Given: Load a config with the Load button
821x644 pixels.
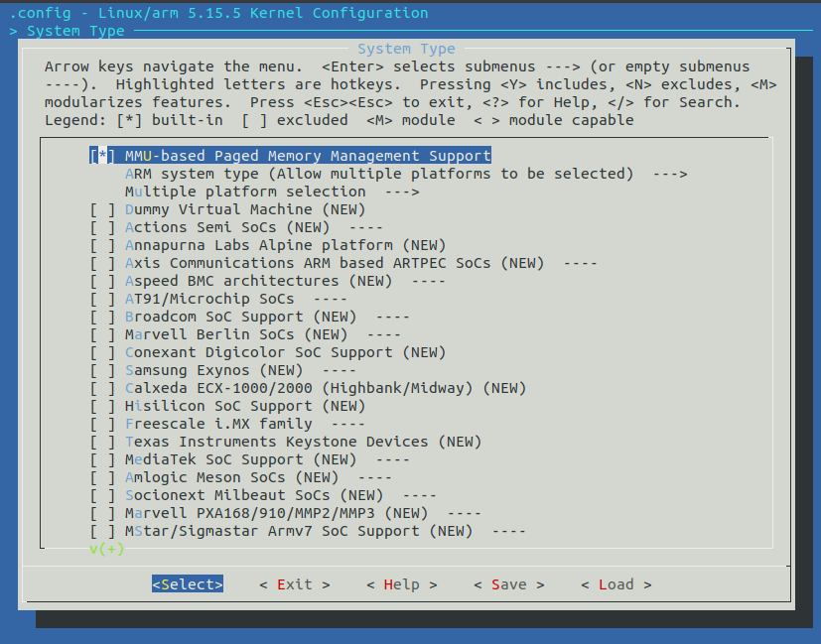Looking at the screenshot, I should 616,584.
